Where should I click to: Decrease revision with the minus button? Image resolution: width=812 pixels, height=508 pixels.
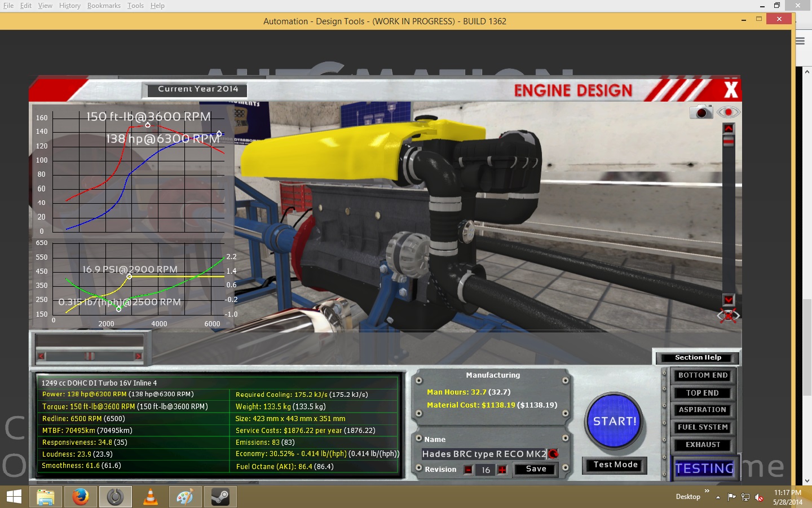click(x=468, y=470)
